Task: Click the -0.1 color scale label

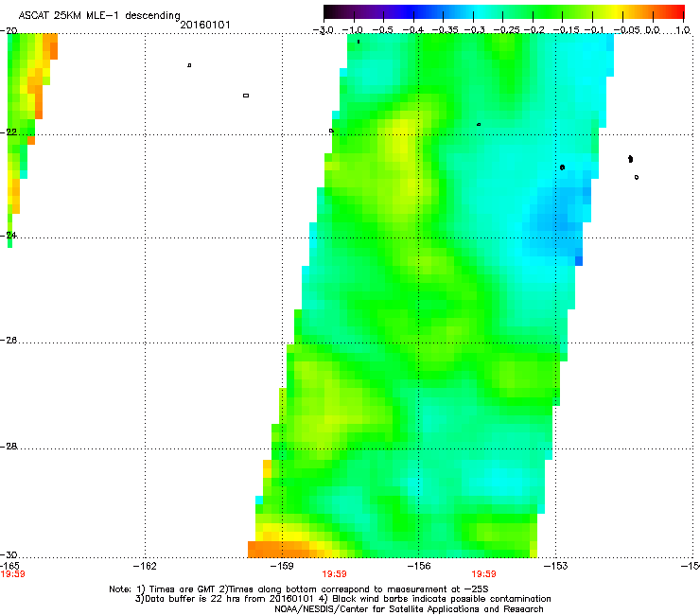Action: [594, 30]
